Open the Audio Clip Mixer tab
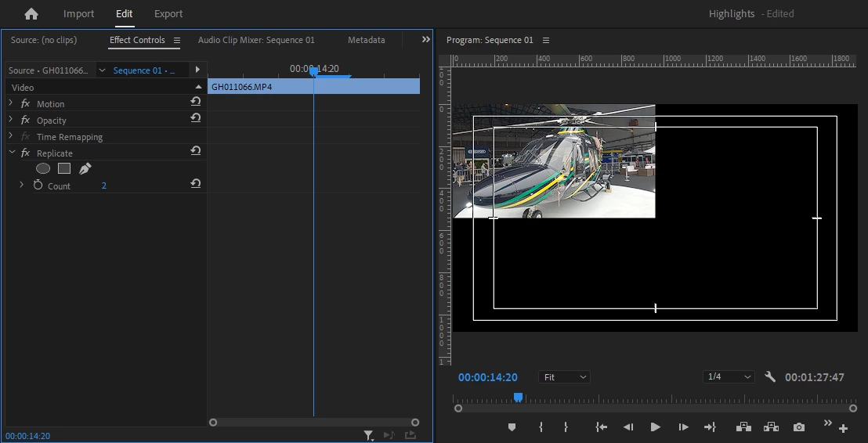The width and height of the screenshot is (868, 443). point(256,40)
